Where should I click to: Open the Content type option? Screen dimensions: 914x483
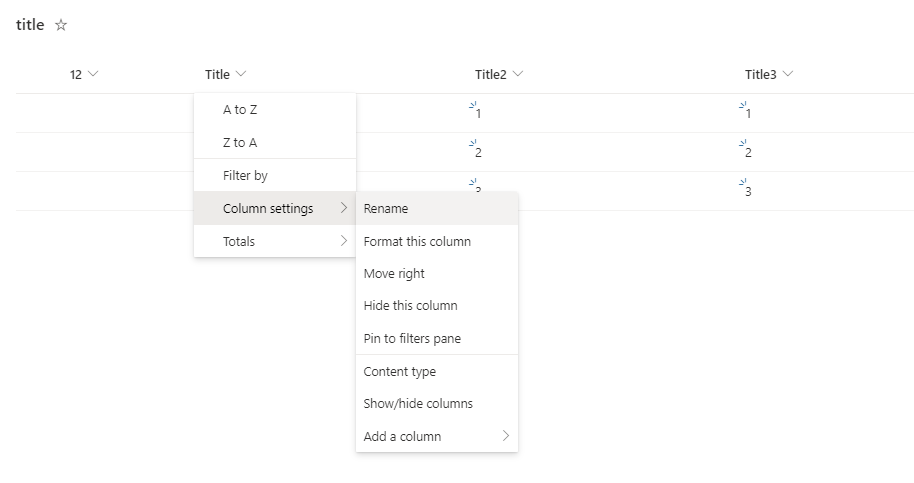click(400, 372)
